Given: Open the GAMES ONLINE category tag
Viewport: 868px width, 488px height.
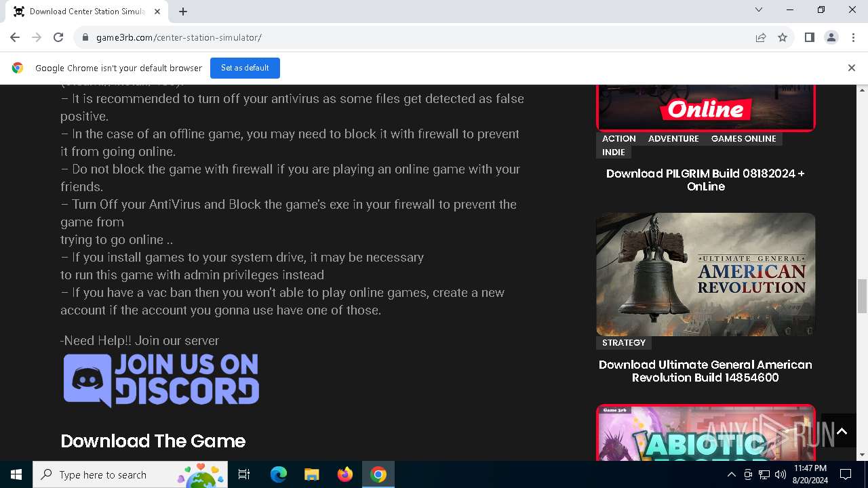Looking at the screenshot, I should (x=743, y=138).
